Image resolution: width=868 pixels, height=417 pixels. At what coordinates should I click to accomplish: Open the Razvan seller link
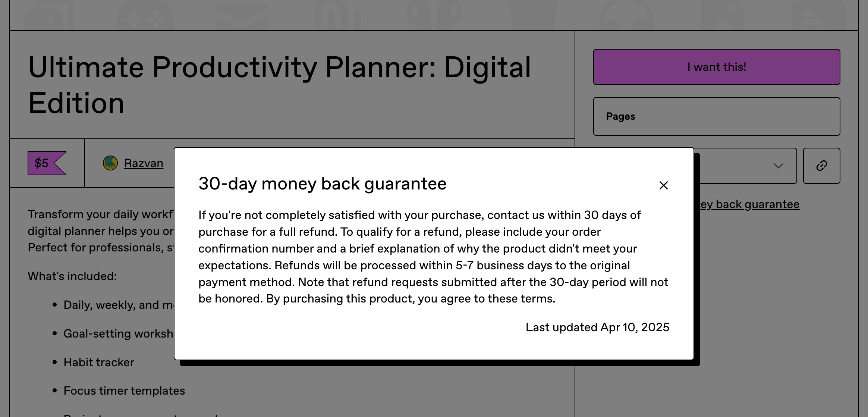coord(144,163)
